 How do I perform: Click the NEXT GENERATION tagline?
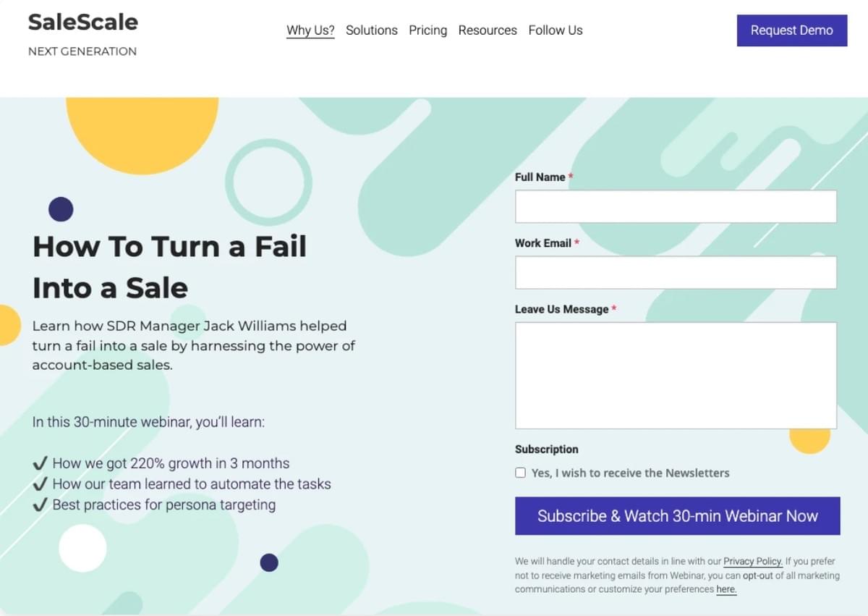[82, 51]
